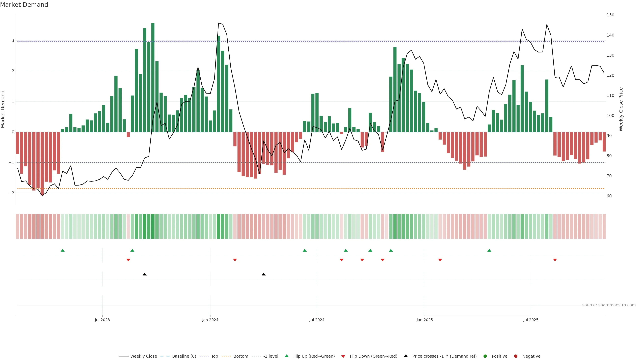Click the Jan 2024 x-axis label
This screenshot has width=644, height=362.
click(x=210, y=320)
